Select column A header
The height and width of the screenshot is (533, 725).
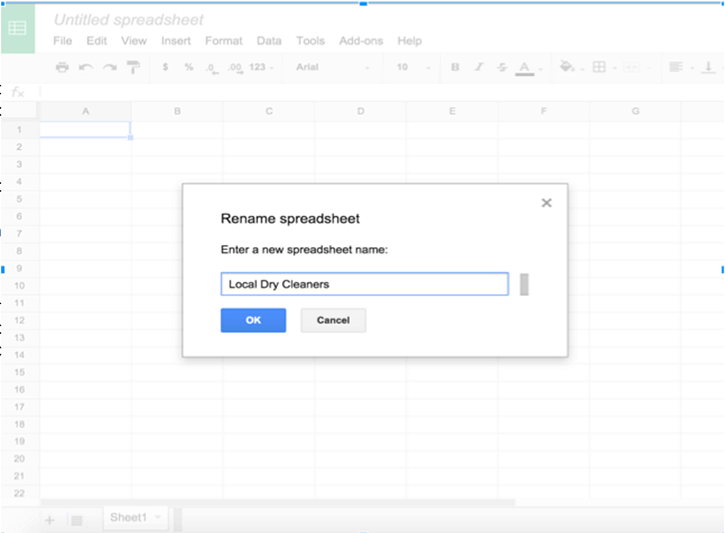tap(86, 111)
